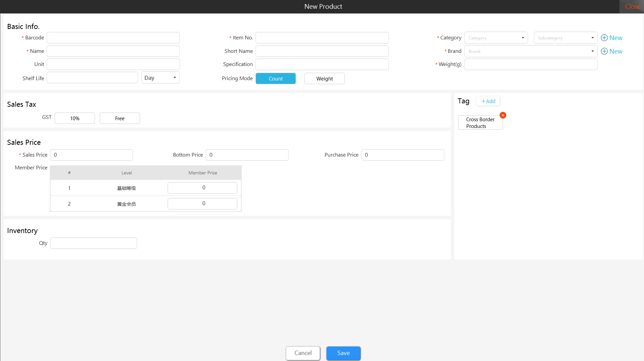
Task: Cancel the new product form
Action: (303, 353)
